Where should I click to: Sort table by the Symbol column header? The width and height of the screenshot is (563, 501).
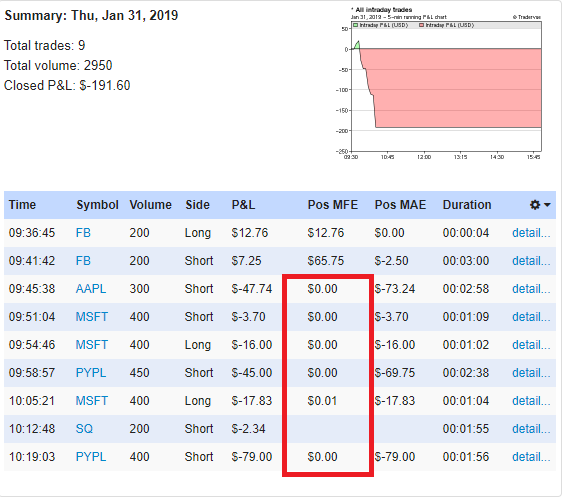point(97,205)
